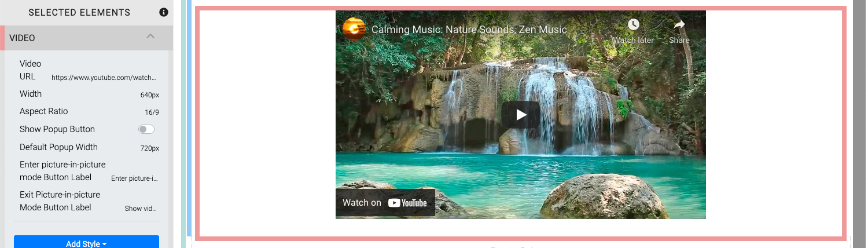Play the YouTube video
The width and height of the screenshot is (868, 248).
pyautogui.click(x=521, y=115)
